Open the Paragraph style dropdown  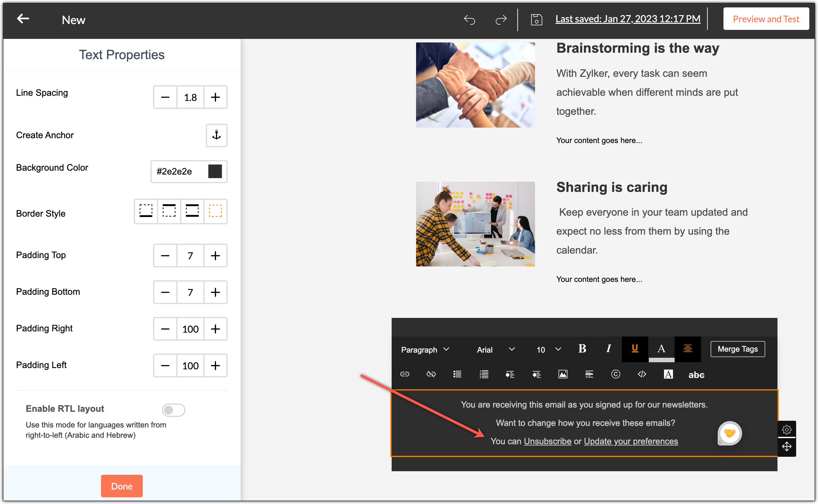pyautogui.click(x=425, y=349)
